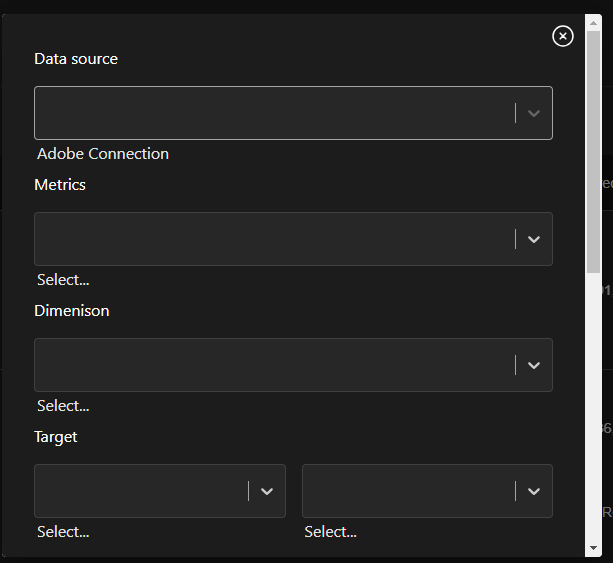Click the Select... text under Metrics
This screenshot has height=563, width=613.
pyautogui.click(x=63, y=280)
